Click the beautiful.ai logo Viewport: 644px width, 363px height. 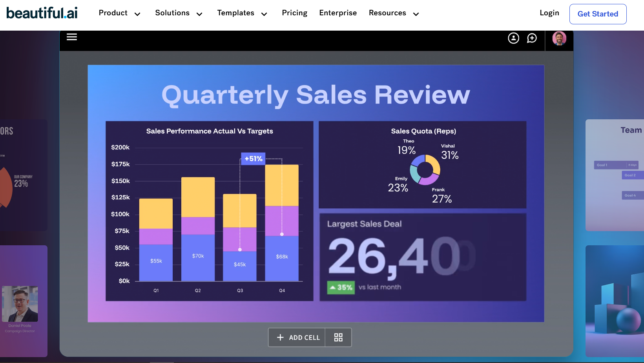(42, 13)
